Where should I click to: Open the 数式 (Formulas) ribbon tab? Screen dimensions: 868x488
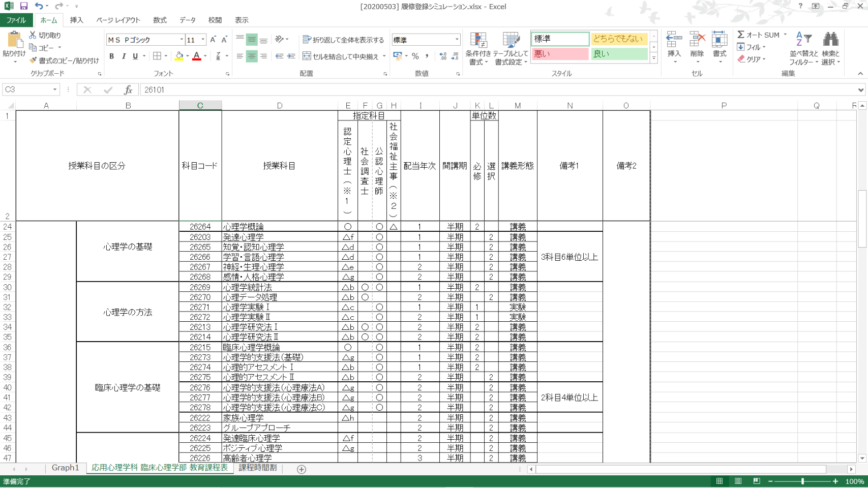(x=160, y=20)
